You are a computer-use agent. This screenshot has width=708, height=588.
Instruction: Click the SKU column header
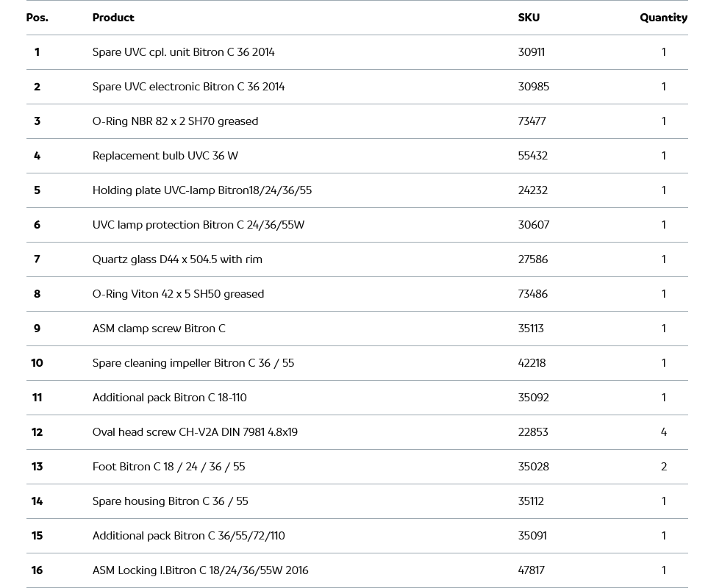(528, 18)
